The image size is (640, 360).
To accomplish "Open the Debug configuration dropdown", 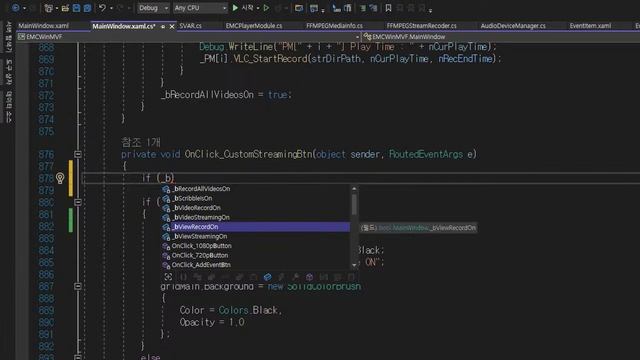I will (153, 8).
